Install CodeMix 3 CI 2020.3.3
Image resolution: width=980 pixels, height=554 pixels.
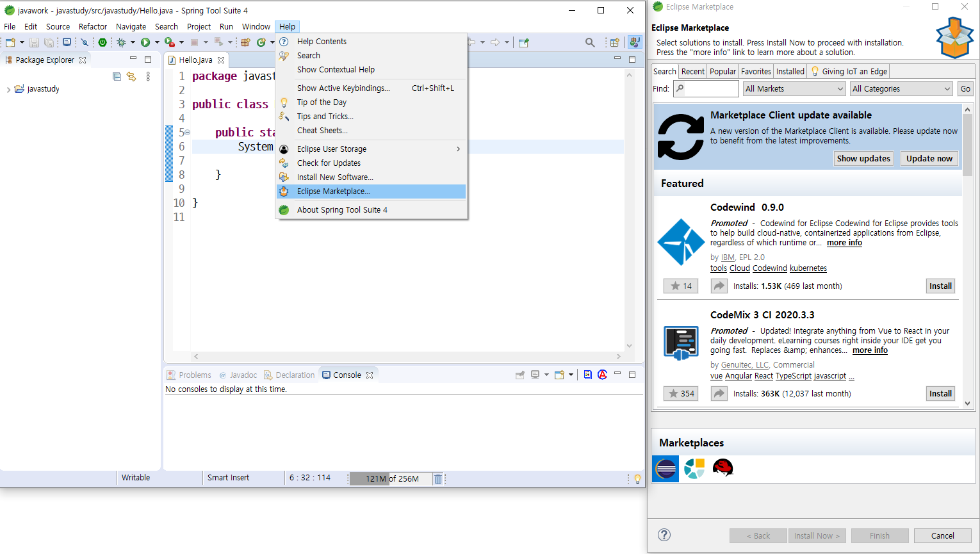click(x=940, y=394)
